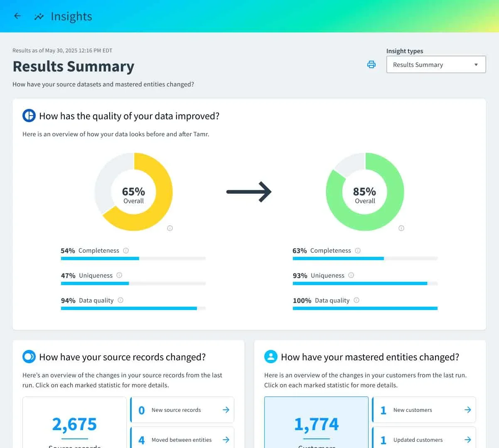Select the 2,675 source records tile
Viewport: 499px width, 448px height.
pyautogui.click(x=74, y=422)
